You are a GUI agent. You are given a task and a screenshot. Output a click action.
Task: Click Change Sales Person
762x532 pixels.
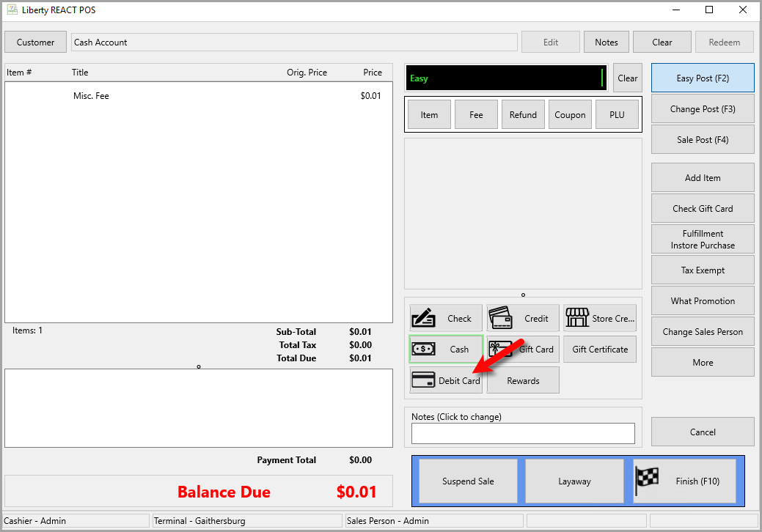(703, 331)
